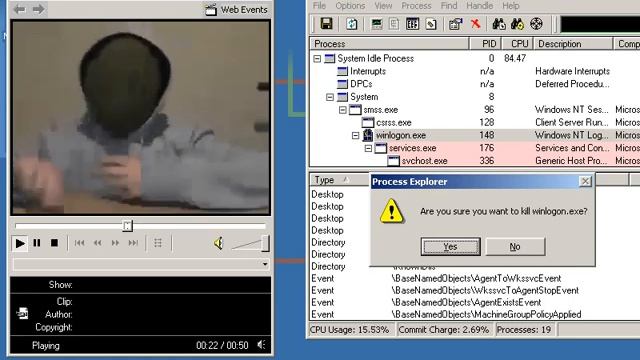Open the Options menu
The height and width of the screenshot is (360, 640).
350,6
